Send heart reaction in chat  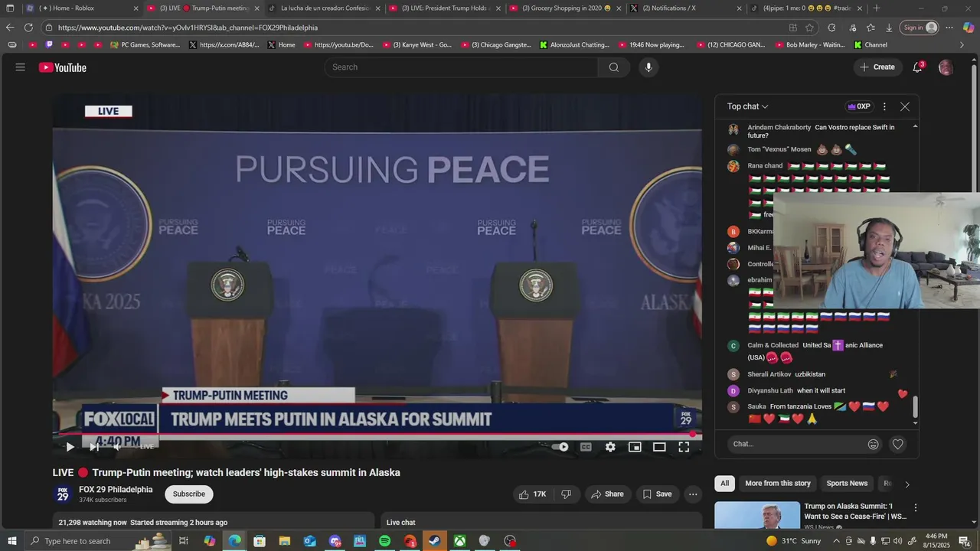[x=898, y=444]
